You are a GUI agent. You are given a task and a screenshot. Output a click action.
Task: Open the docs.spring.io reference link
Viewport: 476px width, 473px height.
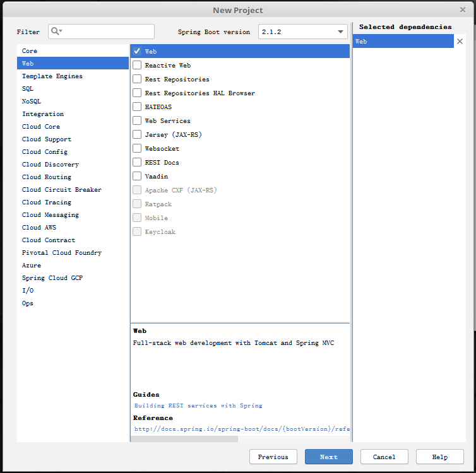242,429
